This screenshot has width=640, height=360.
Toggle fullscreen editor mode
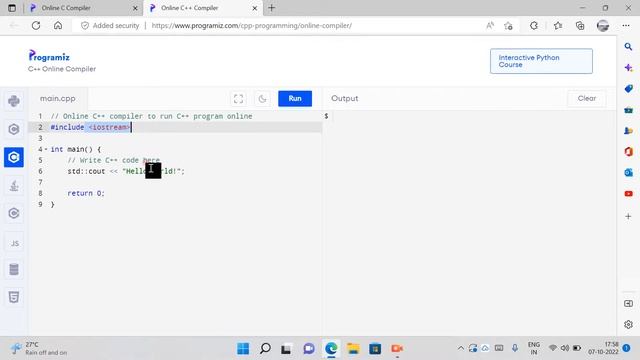[x=238, y=98]
